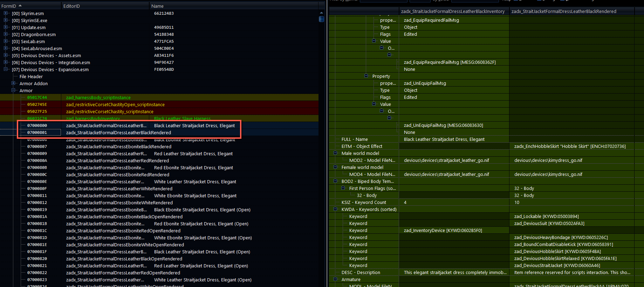The image size is (644, 287).
Task: Click zad_EquipRequiredFailMsg [MESG:0608362F] value
Action: point(450,62)
